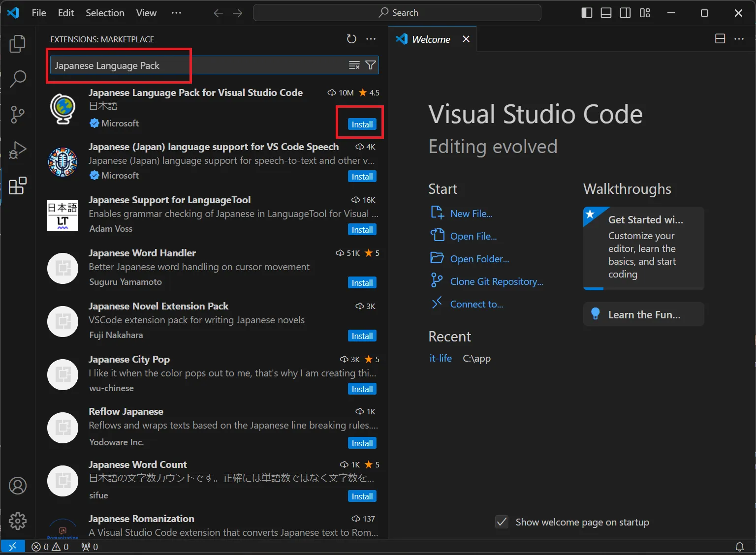Open the Extensions view icon
This screenshot has height=555, width=756.
(18, 185)
